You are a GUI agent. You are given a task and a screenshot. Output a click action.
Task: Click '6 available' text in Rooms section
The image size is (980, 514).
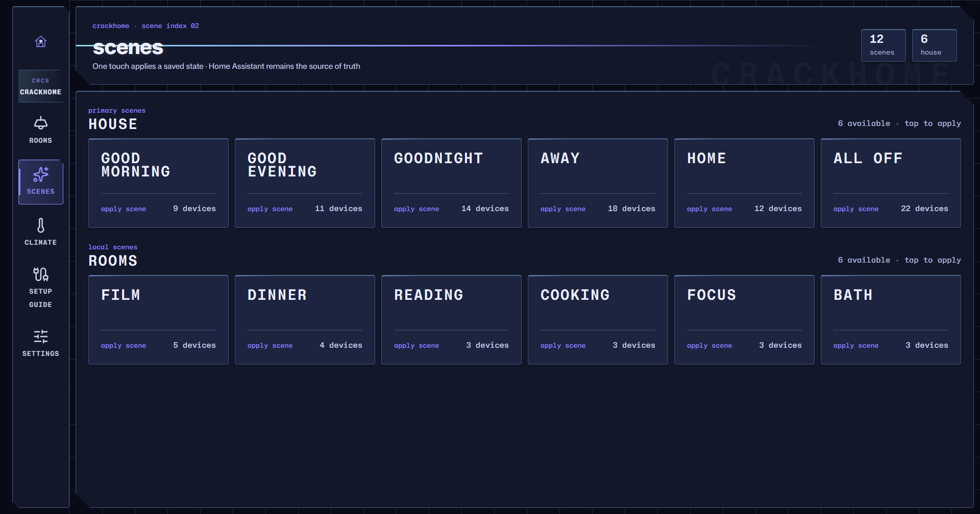(864, 260)
